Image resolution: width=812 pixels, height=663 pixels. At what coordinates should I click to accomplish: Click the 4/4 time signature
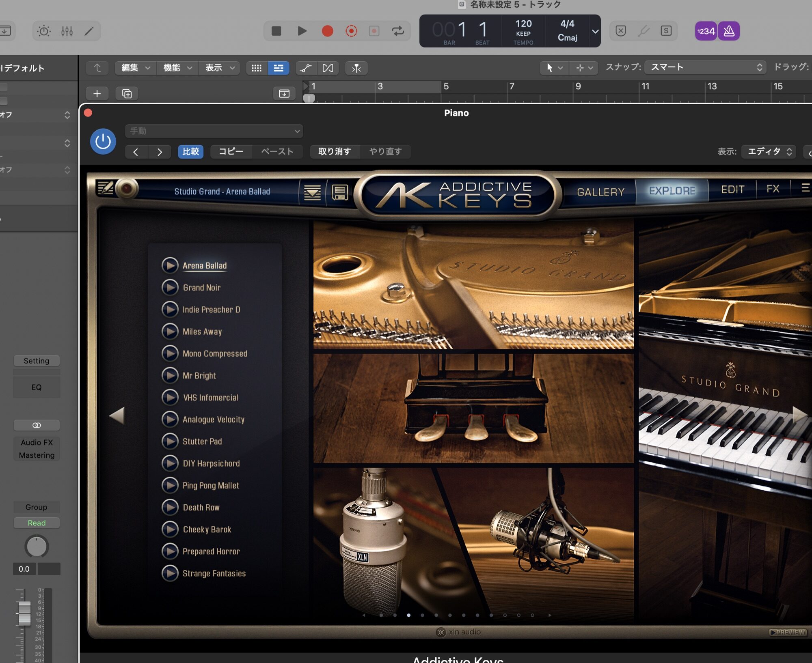[x=567, y=24]
